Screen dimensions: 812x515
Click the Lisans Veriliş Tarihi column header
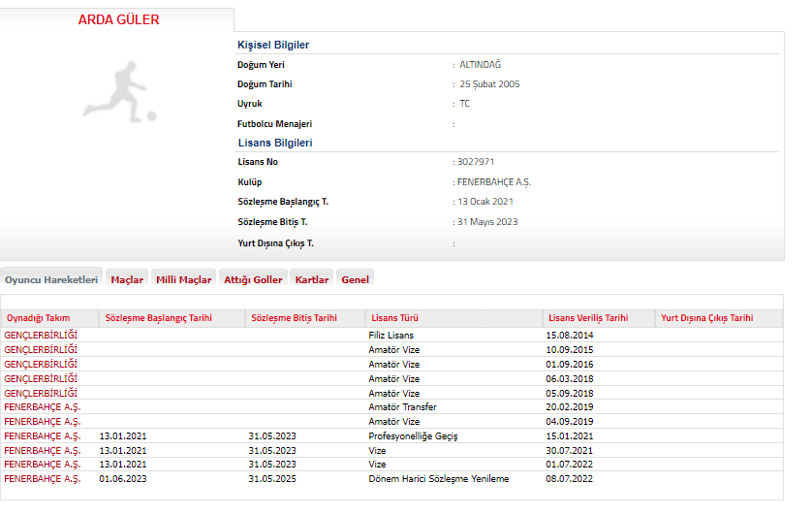click(x=587, y=318)
